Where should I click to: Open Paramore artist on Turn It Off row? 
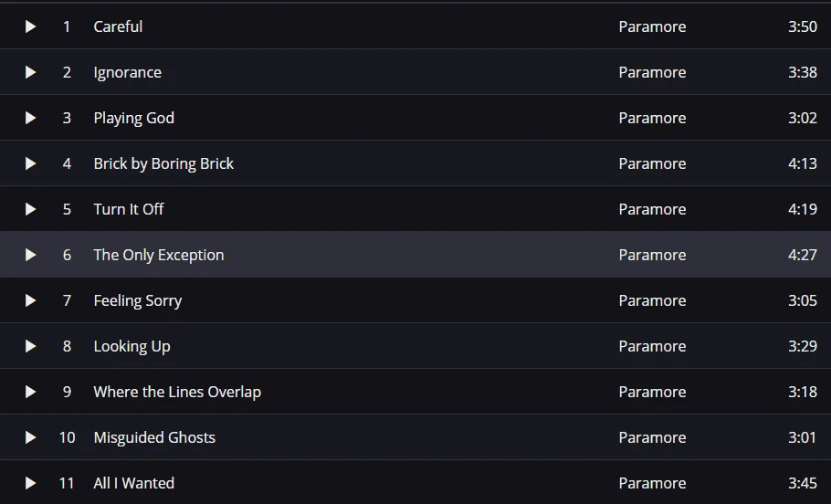[652, 209]
